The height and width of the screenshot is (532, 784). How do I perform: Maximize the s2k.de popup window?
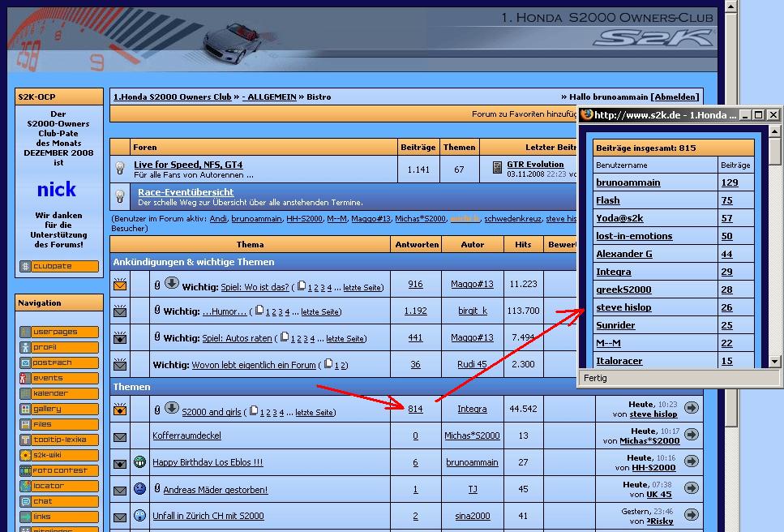tap(758, 115)
